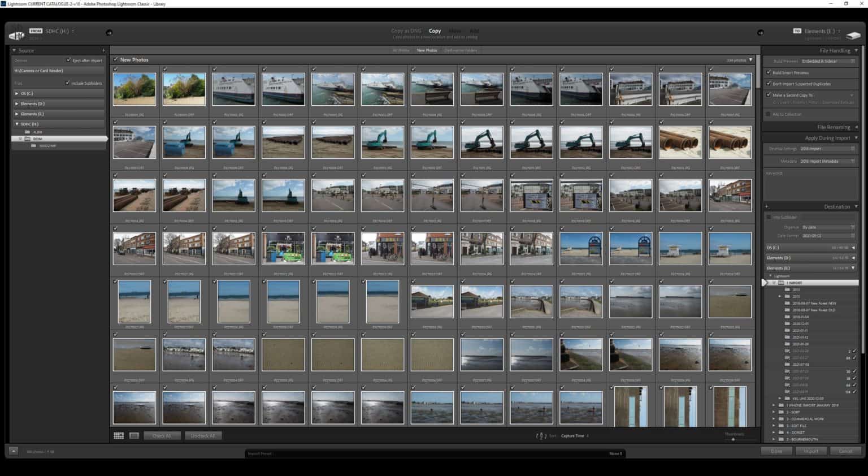Expand the OS (C:) source drive

point(17,93)
